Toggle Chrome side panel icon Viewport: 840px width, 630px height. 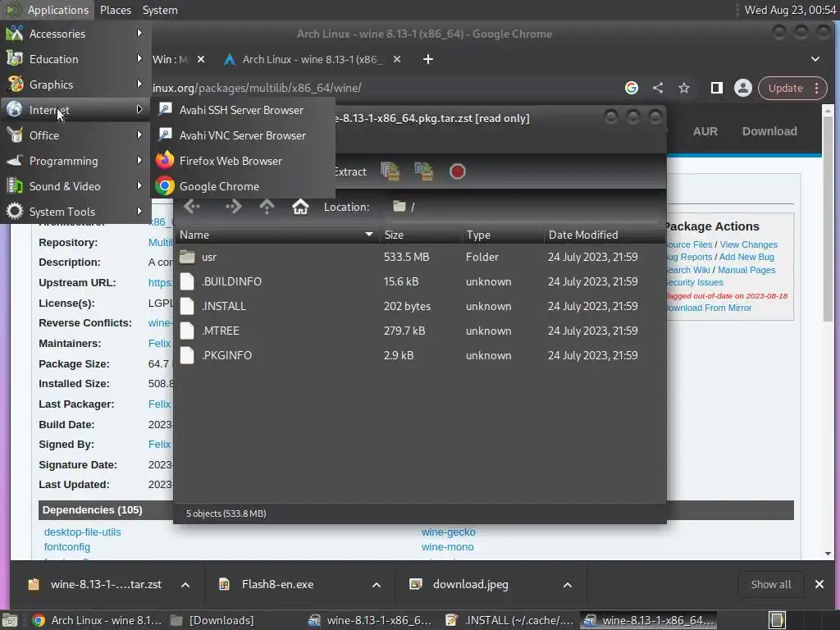(716, 88)
